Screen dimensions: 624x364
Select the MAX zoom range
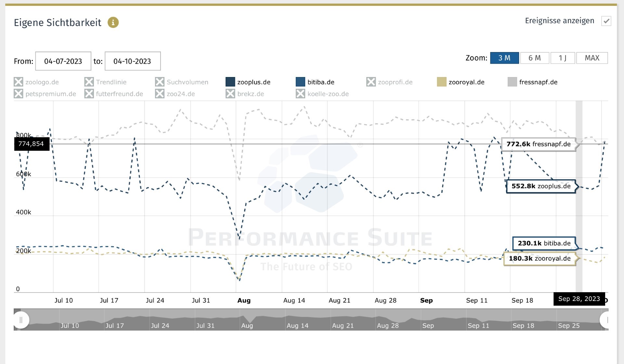[592, 58]
